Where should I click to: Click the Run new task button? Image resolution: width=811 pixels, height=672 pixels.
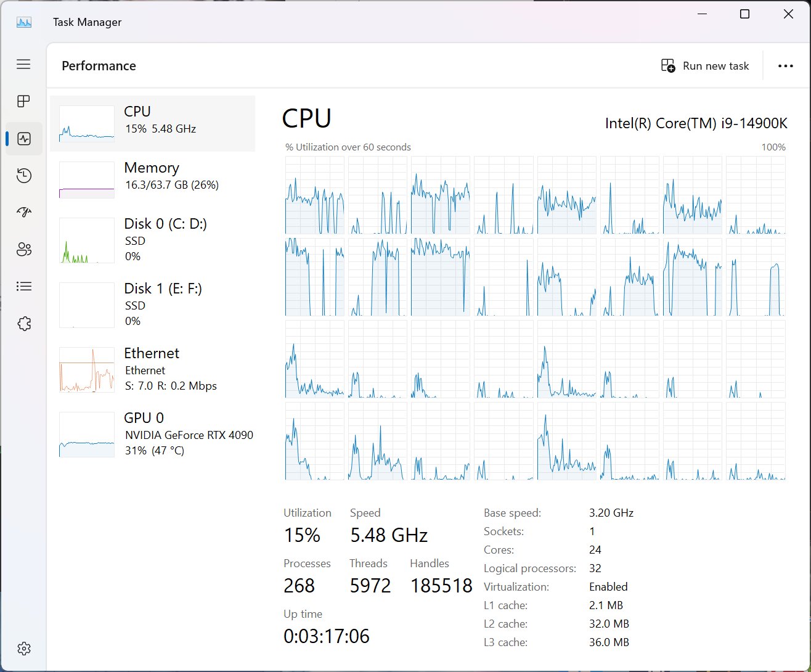tap(705, 66)
